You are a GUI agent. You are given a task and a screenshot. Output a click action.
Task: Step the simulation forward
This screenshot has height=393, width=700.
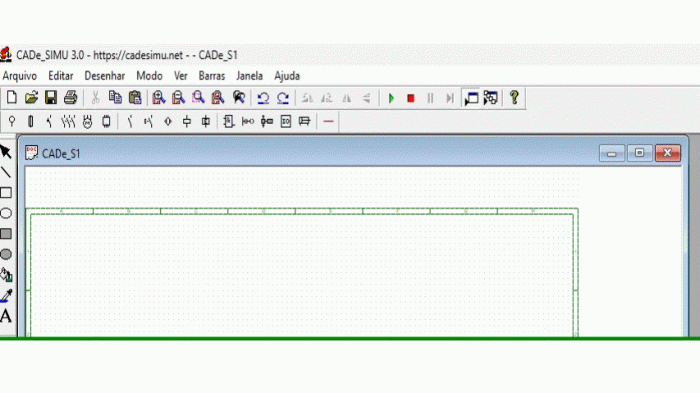[x=450, y=98]
